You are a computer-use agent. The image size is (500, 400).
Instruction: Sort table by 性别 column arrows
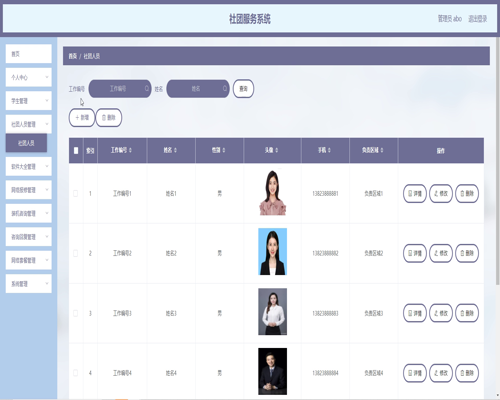click(224, 150)
